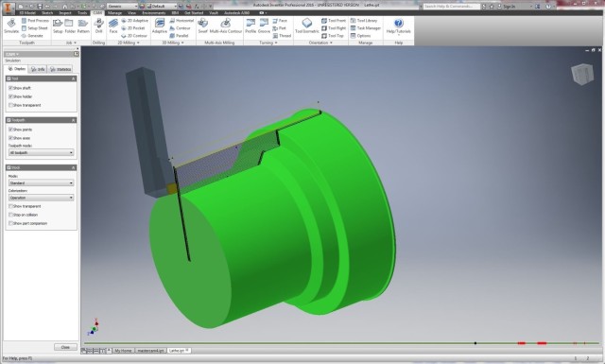This screenshot has height=364, width=605.
Task: Enable Show transparent under Stock
Action: point(10,206)
